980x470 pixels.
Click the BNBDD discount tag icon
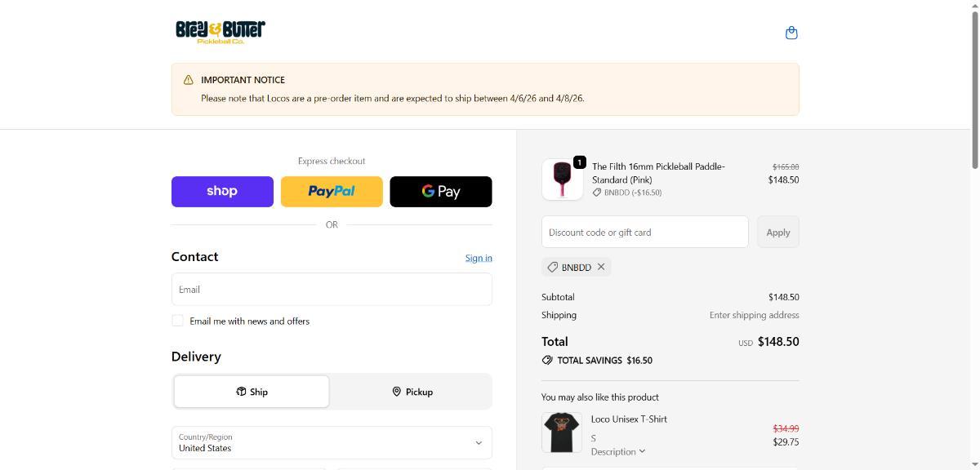click(x=553, y=267)
